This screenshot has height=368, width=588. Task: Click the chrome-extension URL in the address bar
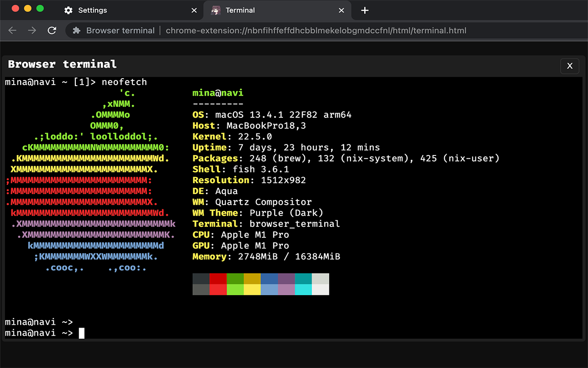pos(316,30)
